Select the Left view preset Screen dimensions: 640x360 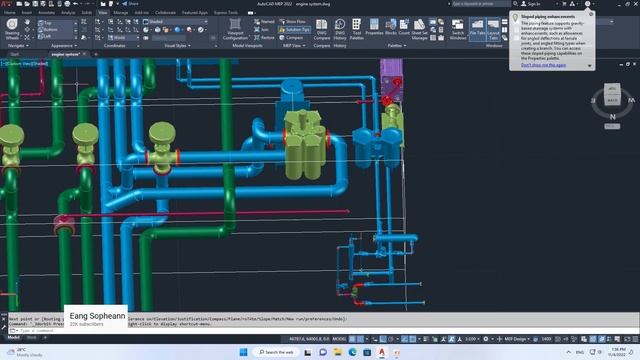point(55,36)
